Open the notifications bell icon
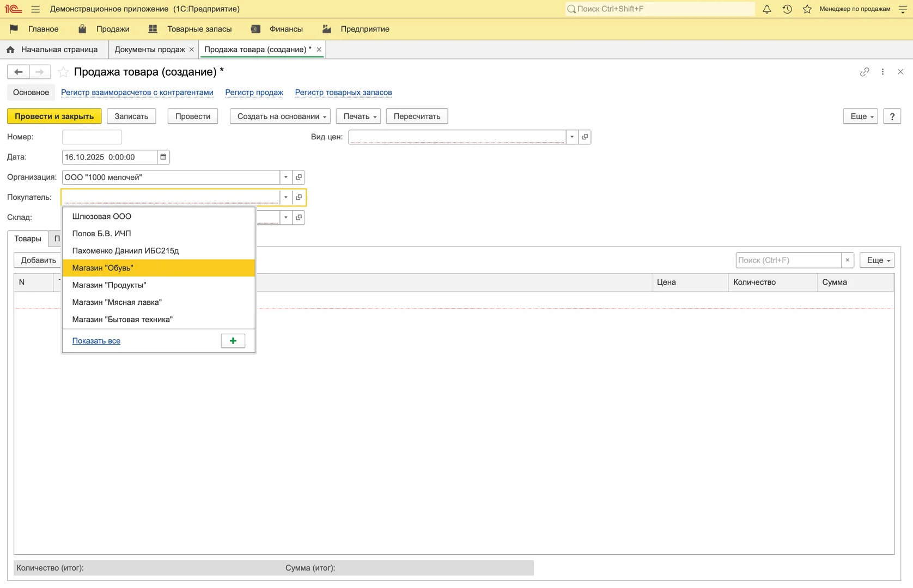 766,9
